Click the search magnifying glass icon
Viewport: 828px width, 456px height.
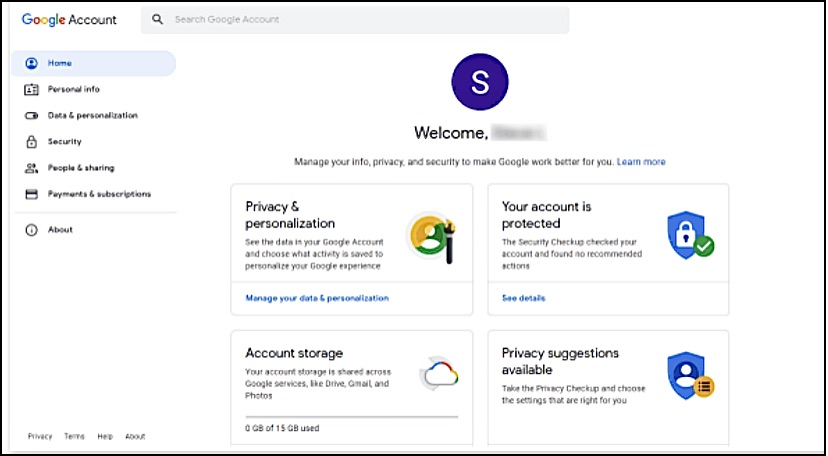click(x=158, y=20)
